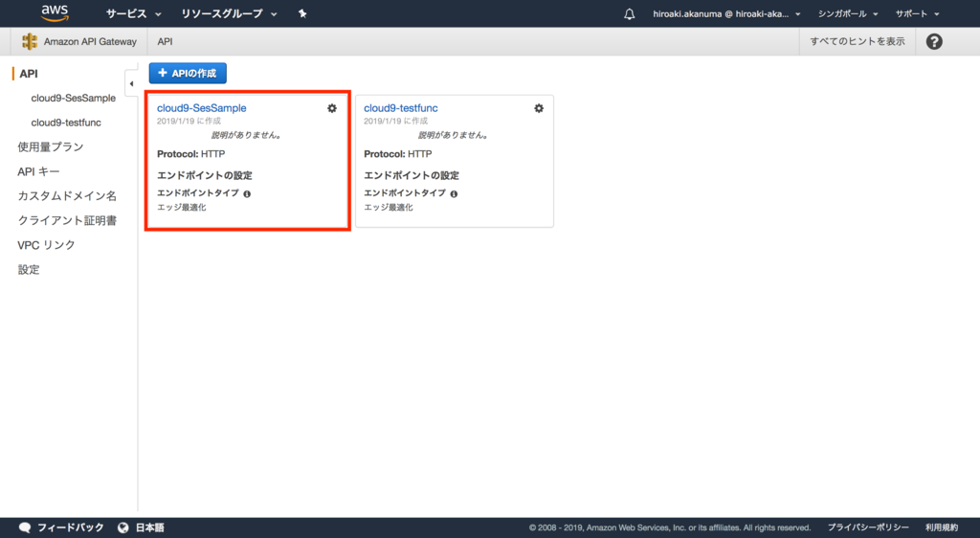Viewport: 980px width, 538px height.
Task: Open the help question mark icon
Action: [x=934, y=41]
